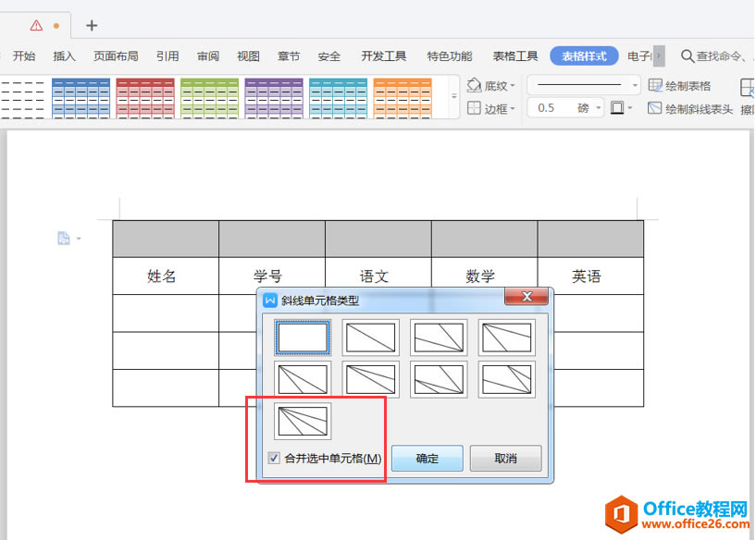
Task: Click the 姓名 table cell
Action: pyautogui.click(x=166, y=276)
